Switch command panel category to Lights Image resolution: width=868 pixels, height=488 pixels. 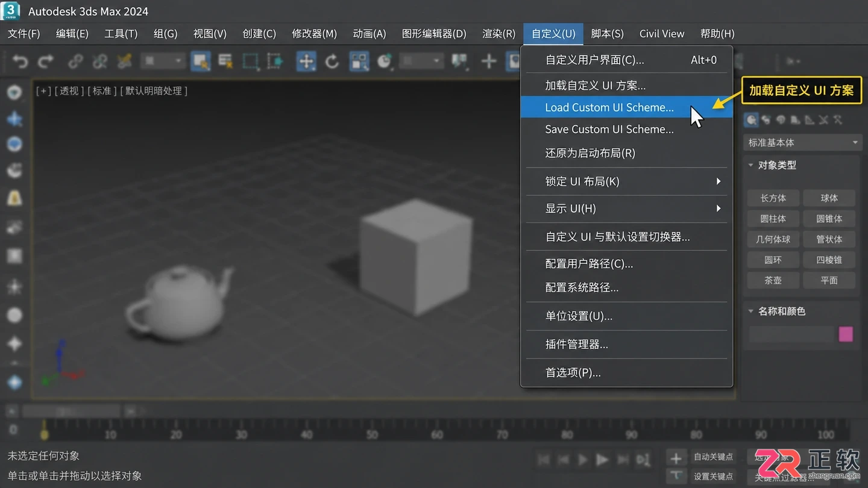(781, 120)
